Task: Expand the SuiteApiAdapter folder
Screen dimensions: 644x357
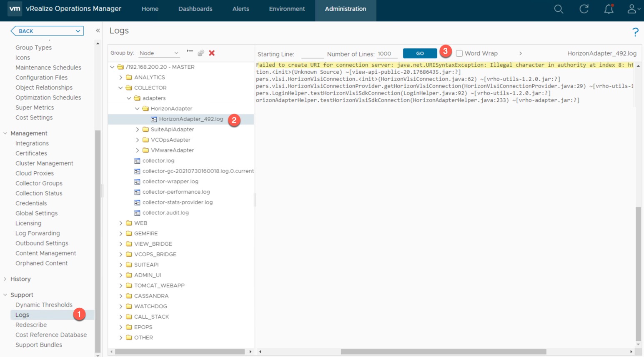Action: [137, 130]
